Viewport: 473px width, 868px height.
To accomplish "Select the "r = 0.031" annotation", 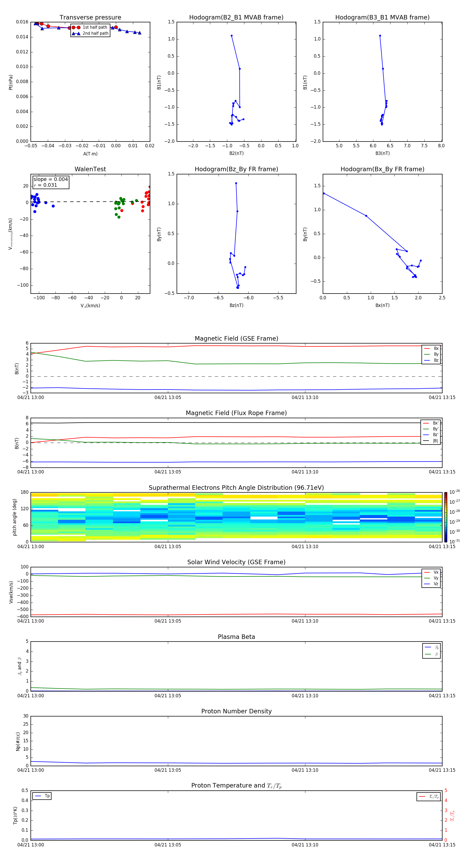I will click(x=45, y=185).
